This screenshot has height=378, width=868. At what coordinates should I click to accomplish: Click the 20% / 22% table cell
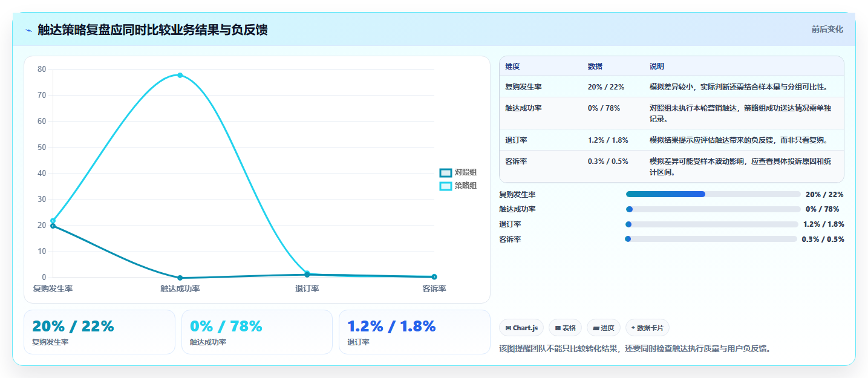(606, 87)
